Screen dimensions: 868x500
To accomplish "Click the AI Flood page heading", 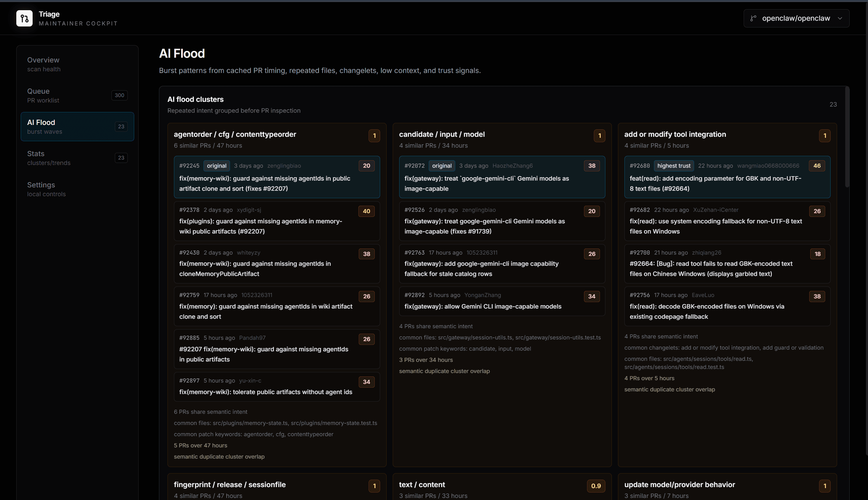I will pyautogui.click(x=182, y=54).
